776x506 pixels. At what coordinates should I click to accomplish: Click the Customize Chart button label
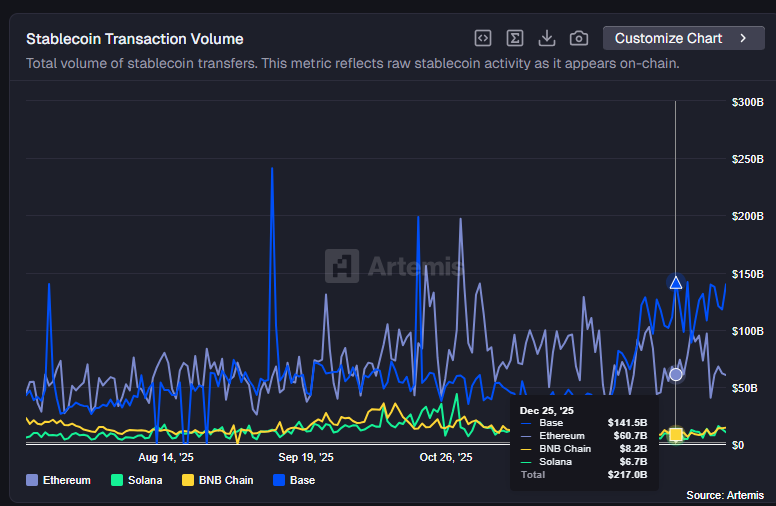tap(668, 38)
